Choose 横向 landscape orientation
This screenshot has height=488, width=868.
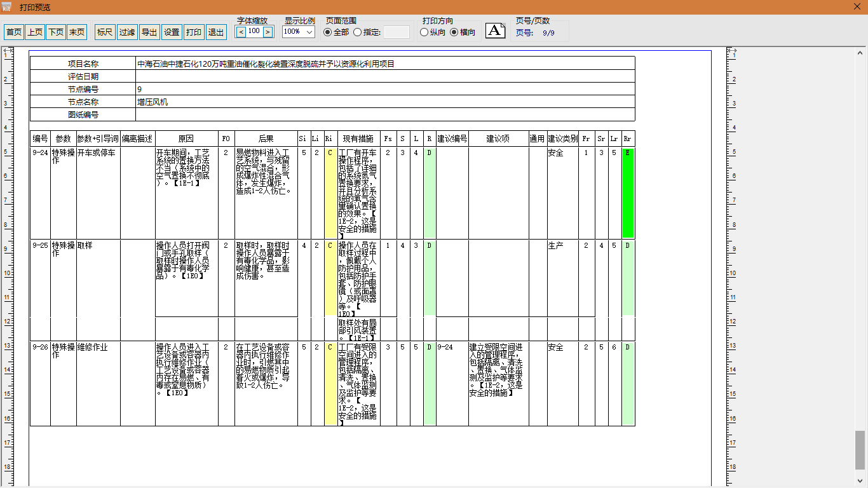tap(463, 32)
